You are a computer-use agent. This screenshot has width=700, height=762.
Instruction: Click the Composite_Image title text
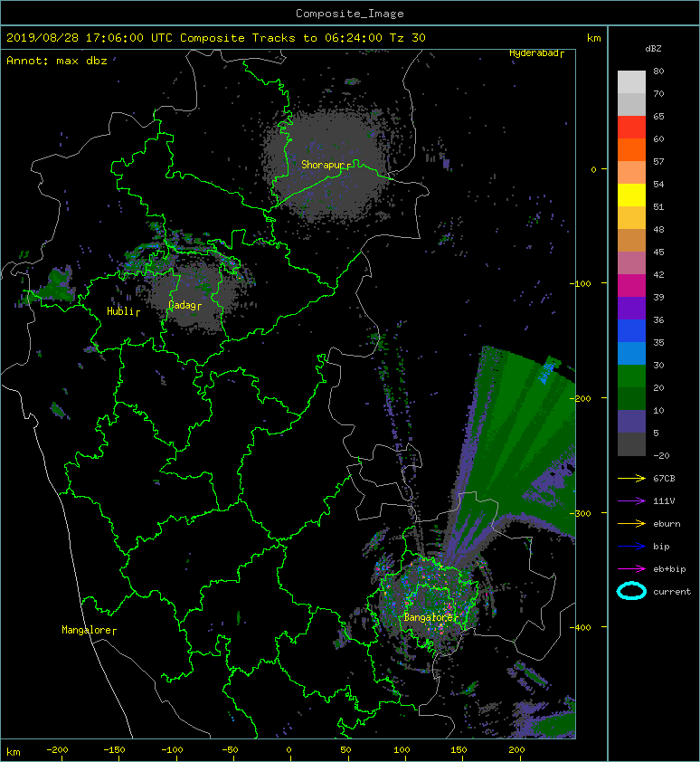pyautogui.click(x=350, y=14)
